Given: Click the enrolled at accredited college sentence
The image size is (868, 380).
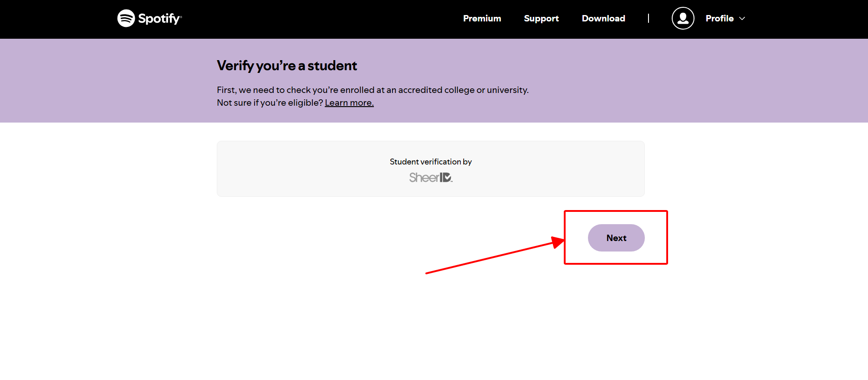Looking at the screenshot, I should pos(373,90).
